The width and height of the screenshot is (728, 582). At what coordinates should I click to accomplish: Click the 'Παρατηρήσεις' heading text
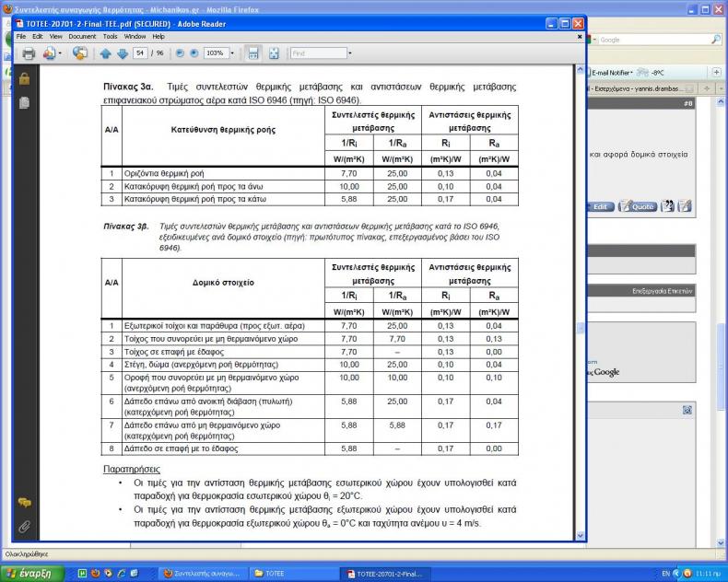click(x=132, y=469)
